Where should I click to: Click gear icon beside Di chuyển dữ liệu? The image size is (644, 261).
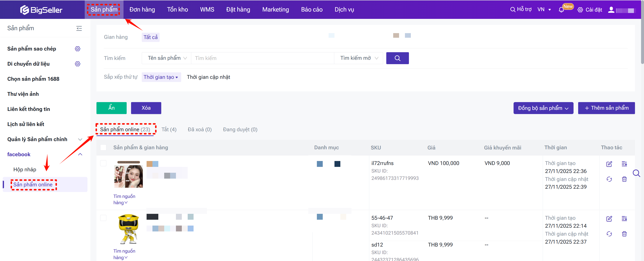click(78, 64)
